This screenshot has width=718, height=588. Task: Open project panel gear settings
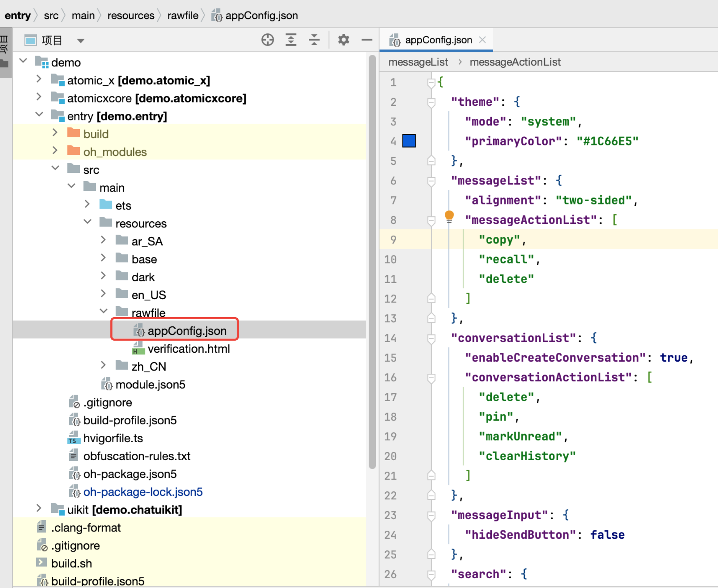[344, 40]
